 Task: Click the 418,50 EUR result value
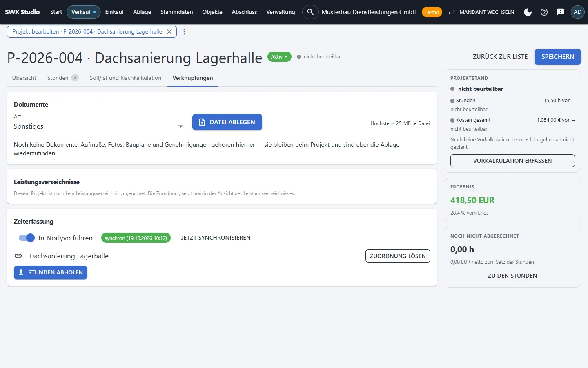(x=472, y=200)
